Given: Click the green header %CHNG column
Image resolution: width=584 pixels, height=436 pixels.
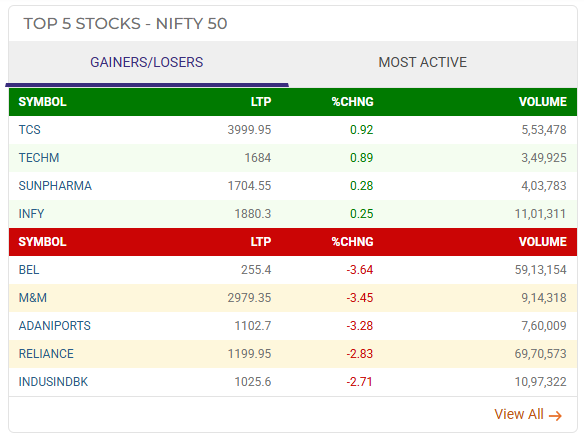Looking at the screenshot, I should (x=353, y=102).
